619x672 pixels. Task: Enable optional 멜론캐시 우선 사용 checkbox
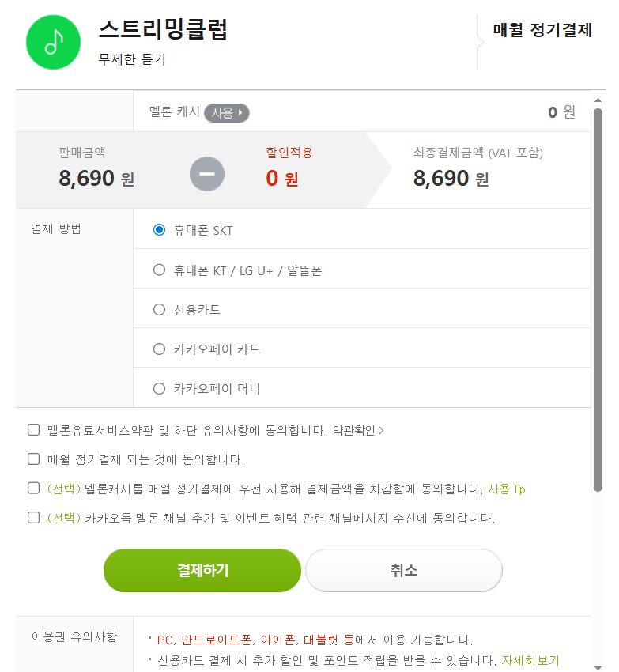point(33,489)
